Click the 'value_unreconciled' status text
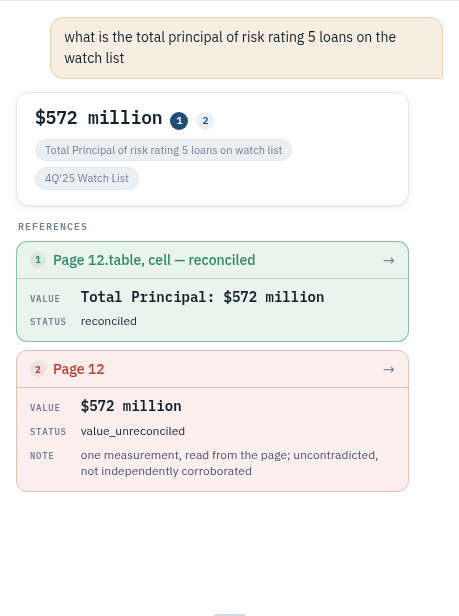The height and width of the screenshot is (616, 459). point(133,431)
